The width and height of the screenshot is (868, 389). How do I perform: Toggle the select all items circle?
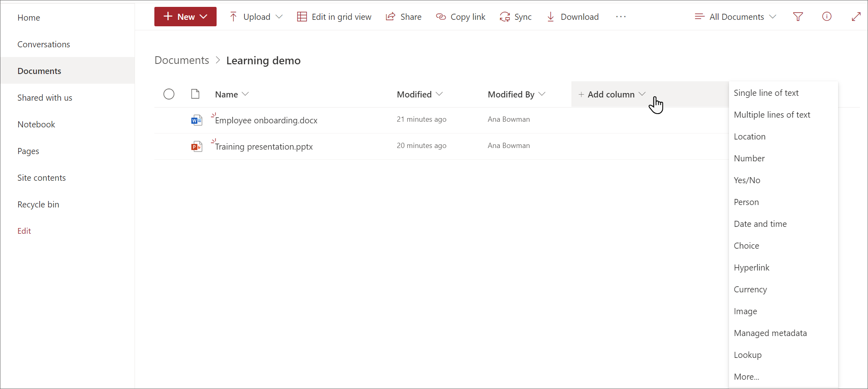169,94
